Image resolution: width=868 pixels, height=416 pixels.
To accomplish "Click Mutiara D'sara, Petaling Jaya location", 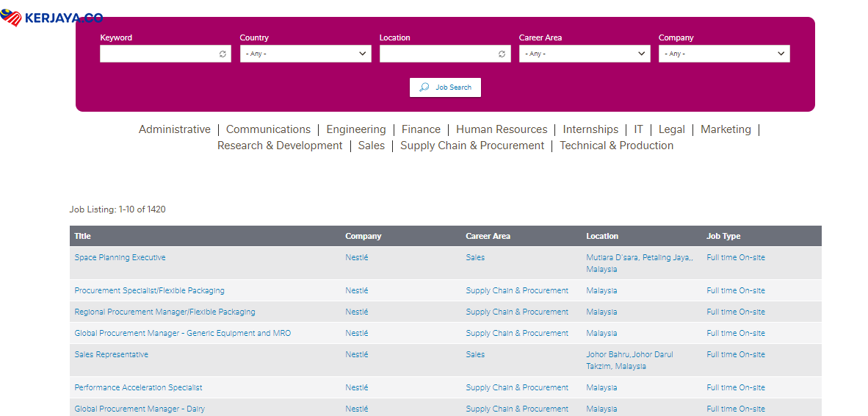I will [x=640, y=263].
